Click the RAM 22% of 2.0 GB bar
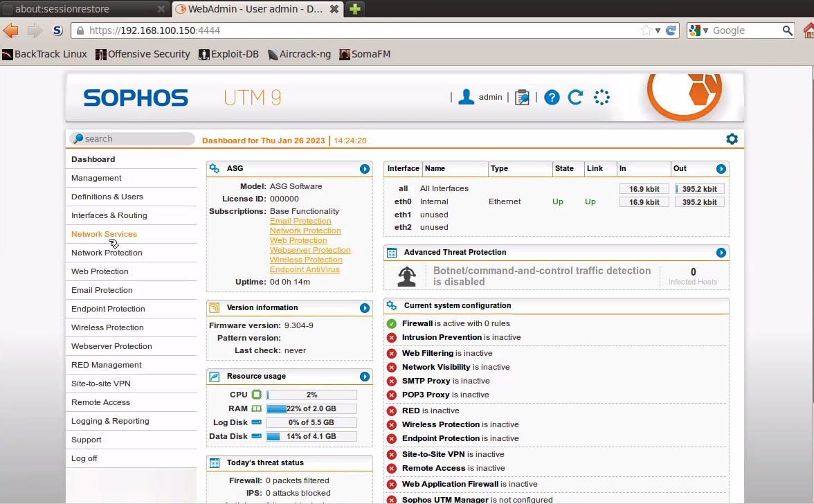Screen dimensions: 814x504 311,408
